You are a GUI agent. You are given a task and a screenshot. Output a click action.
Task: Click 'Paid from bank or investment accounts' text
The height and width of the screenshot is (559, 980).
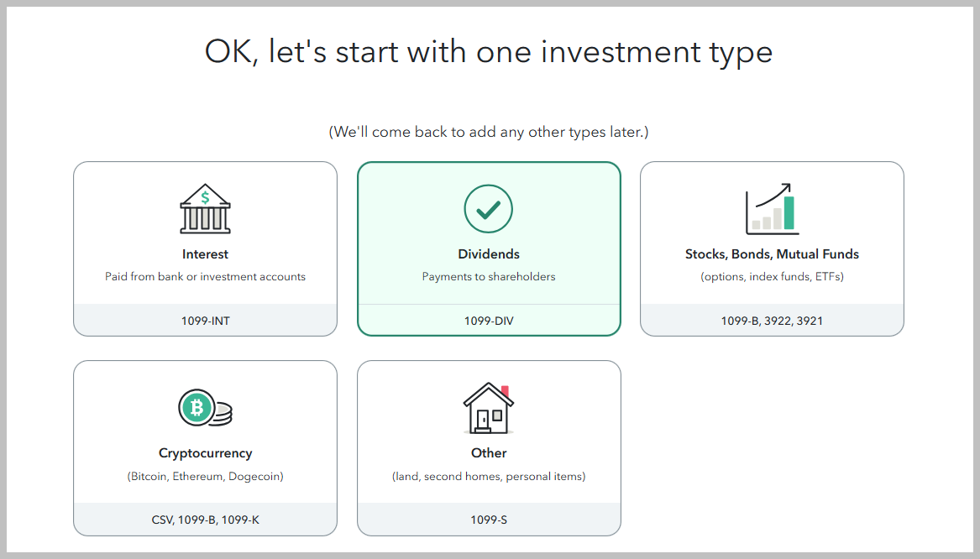coord(205,277)
